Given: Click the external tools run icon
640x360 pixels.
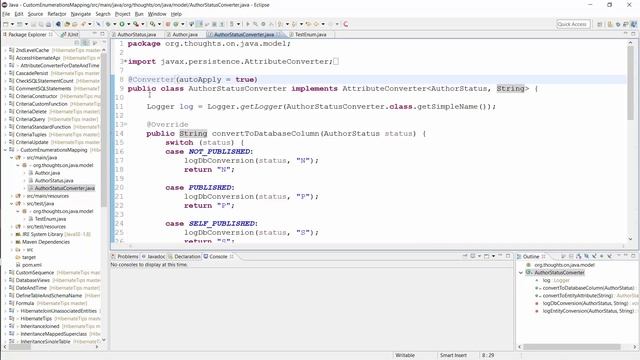Looking at the screenshot, I should (x=136, y=24).
